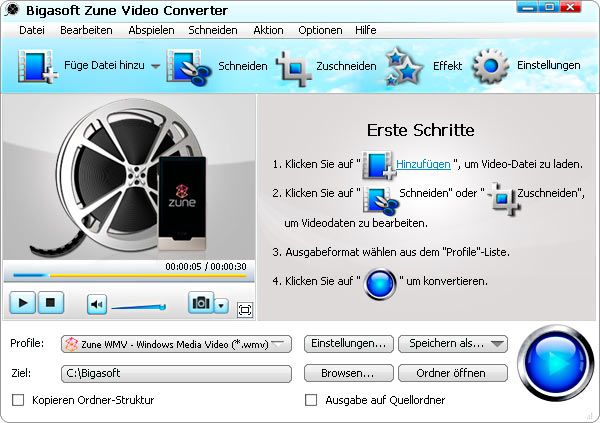Click the film reel preview image
Viewport: 600px width, 423px height.
coord(129,177)
